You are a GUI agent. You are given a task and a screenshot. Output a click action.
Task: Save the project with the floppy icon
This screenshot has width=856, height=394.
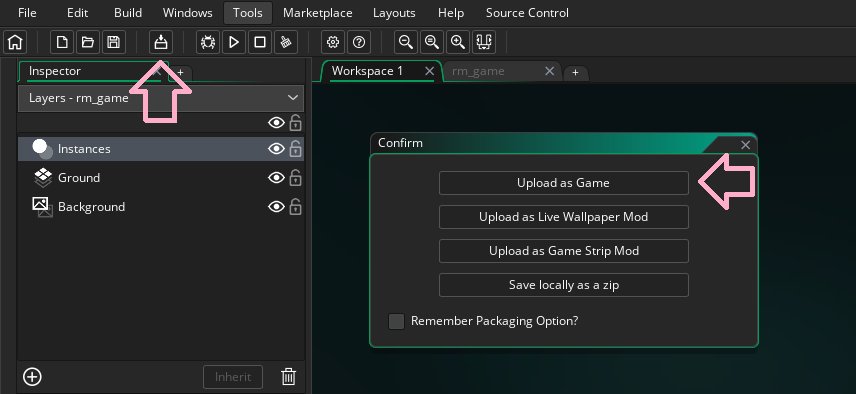114,42
